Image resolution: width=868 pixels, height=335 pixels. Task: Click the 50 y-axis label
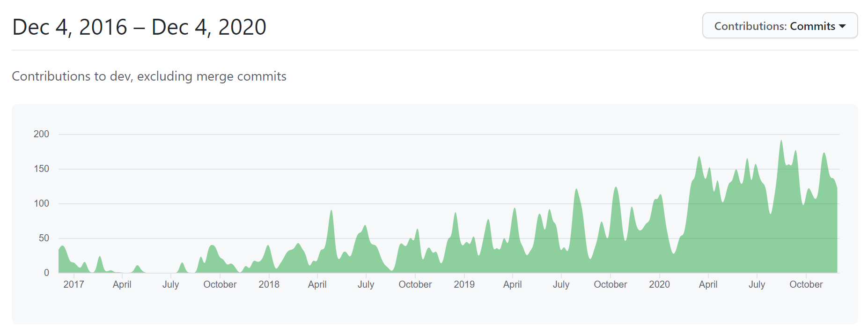(44, 238)
